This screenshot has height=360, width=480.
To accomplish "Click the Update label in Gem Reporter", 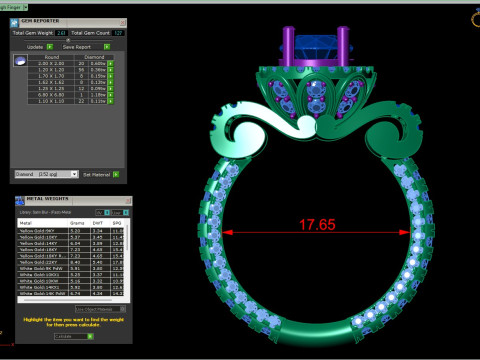I will (35, 47).
